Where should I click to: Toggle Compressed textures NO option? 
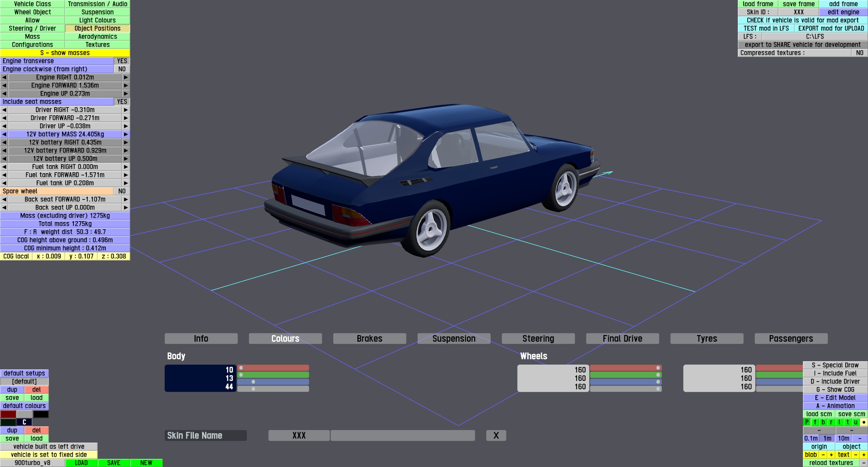[859, 53]
